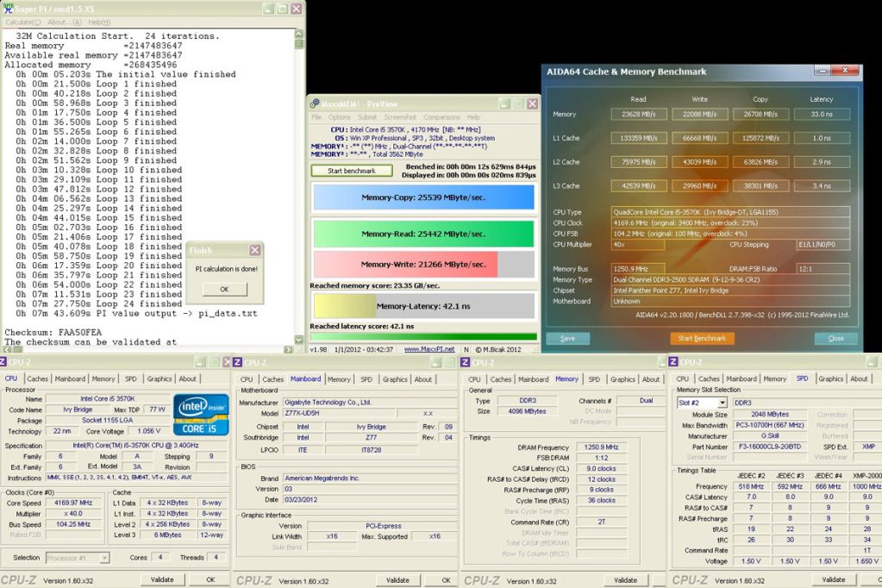Click Validate in Mainboard CPU-Z window

[397, 580]
